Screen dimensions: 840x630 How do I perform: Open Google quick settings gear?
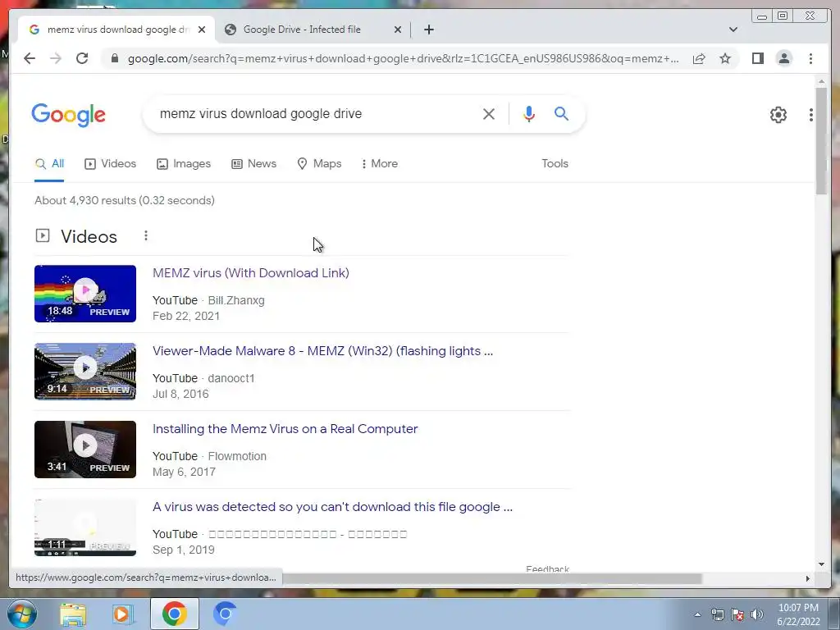(778, 115)
